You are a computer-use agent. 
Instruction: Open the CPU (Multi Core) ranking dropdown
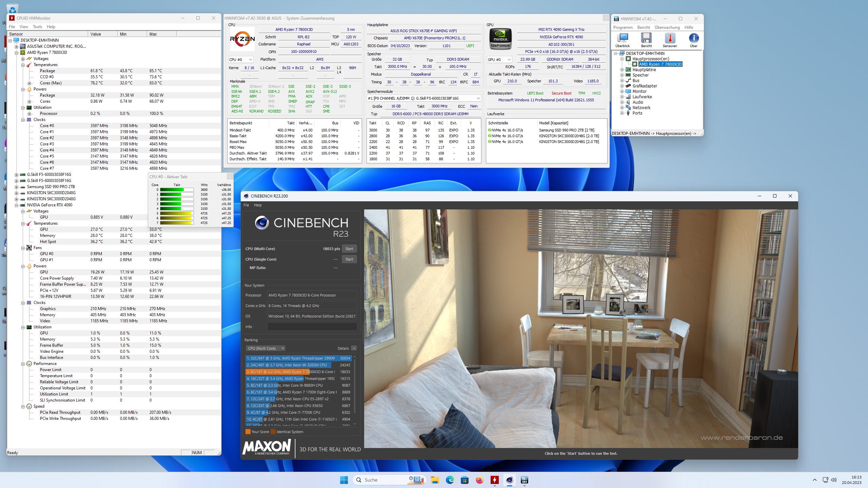[x=265, y=348]
